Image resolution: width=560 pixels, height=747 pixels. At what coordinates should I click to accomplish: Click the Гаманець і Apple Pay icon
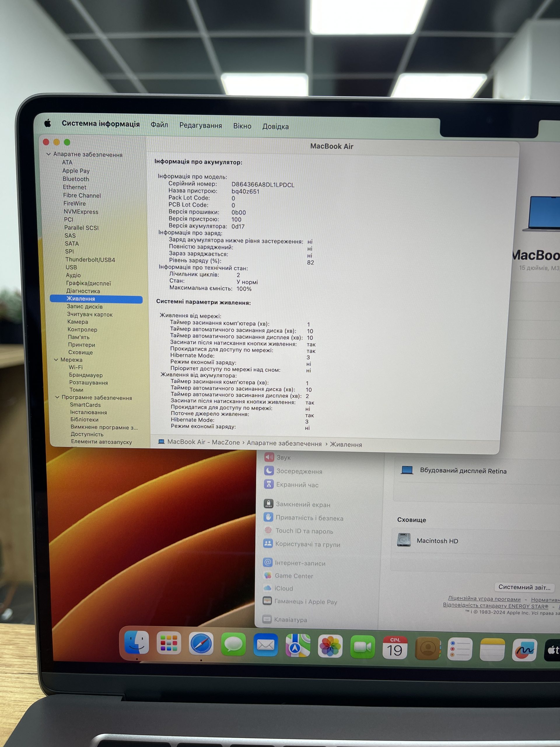267,601
